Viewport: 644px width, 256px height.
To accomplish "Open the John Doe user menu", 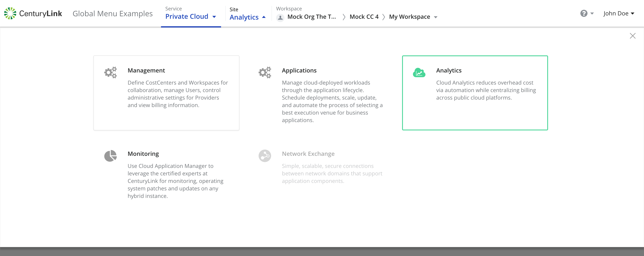I will tap(619, 14).
